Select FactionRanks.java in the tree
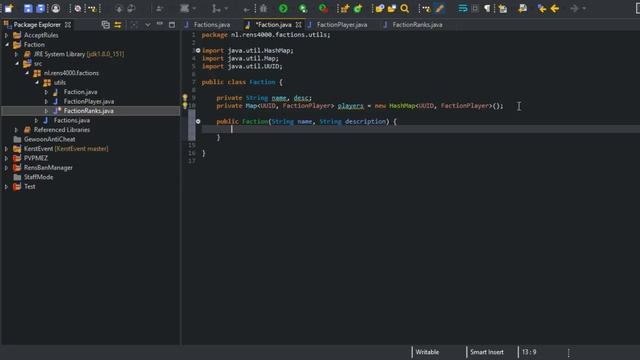The width and height of the screenshot is (640, 360). pos(89,111)
